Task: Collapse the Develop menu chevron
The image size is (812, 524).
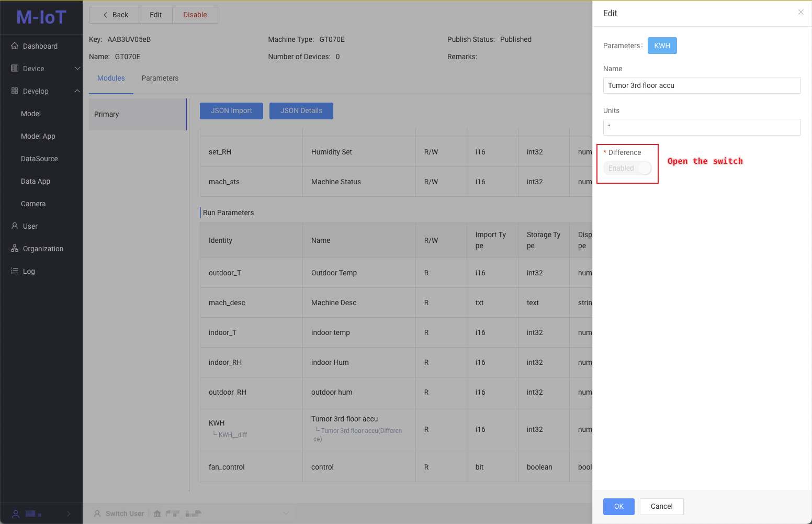Action: [77, 91]
